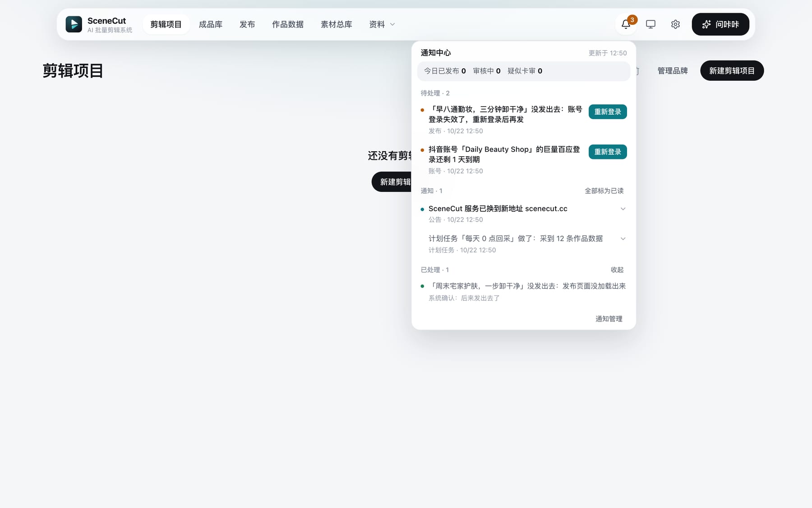Click the monitor display icon

(651, 24)
